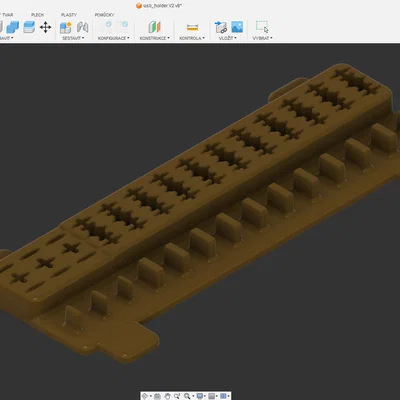
Task: Select the Pan hand tool in navigation bar
Action: pyautogui.click(x=167, y=396)
